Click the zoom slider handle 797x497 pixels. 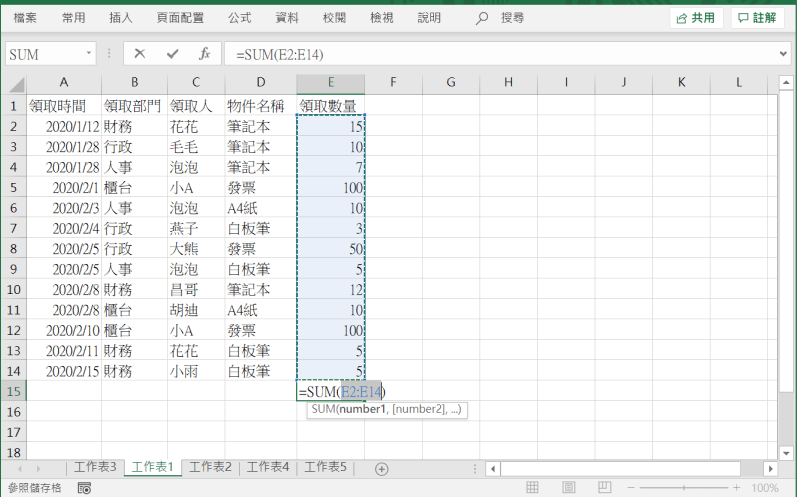(684, 487)
